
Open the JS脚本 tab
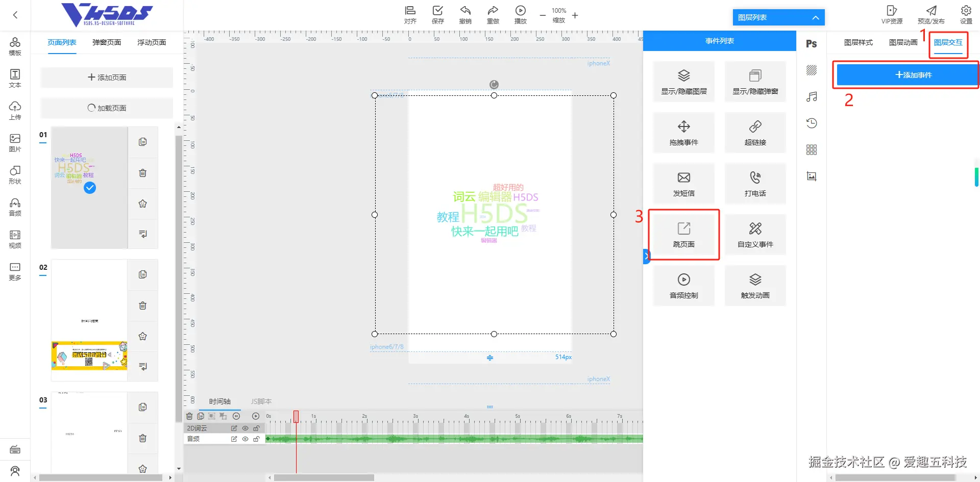pos(261,401)
